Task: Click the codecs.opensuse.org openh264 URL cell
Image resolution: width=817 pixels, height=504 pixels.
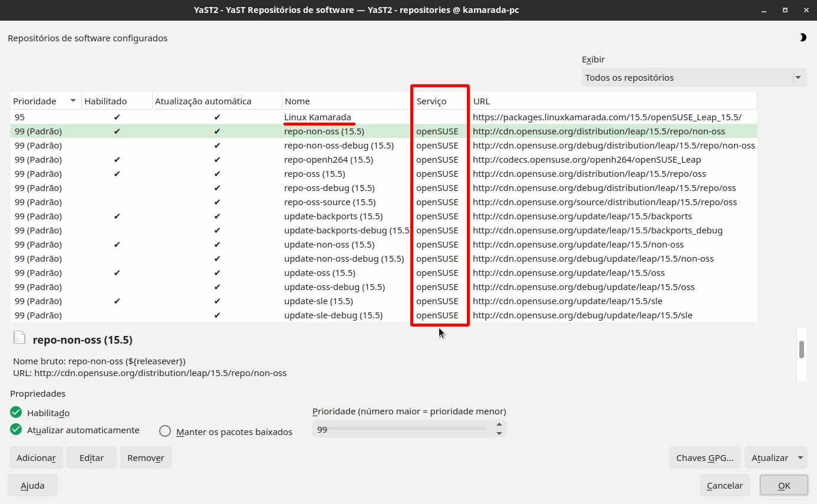Action: [x=587, y=160]
